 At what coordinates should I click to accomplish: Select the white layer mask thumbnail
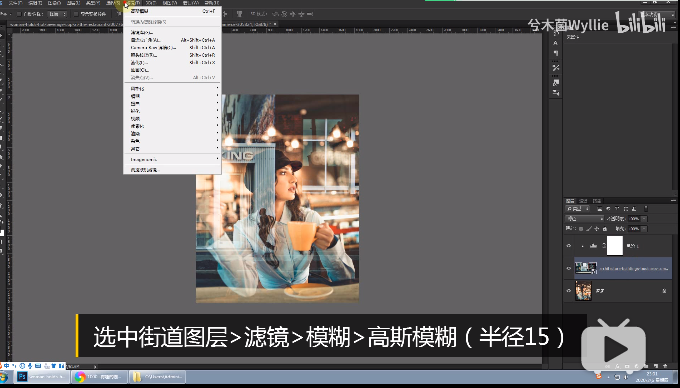tap(615, 246)
